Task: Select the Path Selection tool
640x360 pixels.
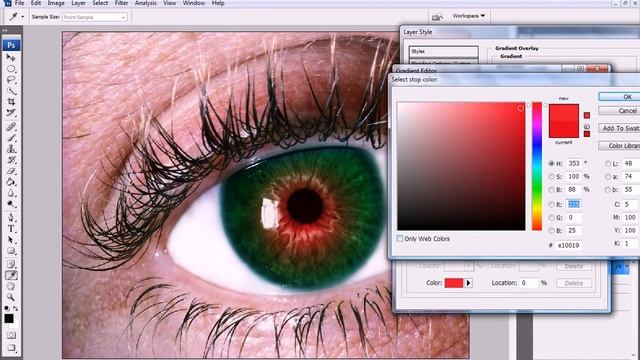Action: 11,240
